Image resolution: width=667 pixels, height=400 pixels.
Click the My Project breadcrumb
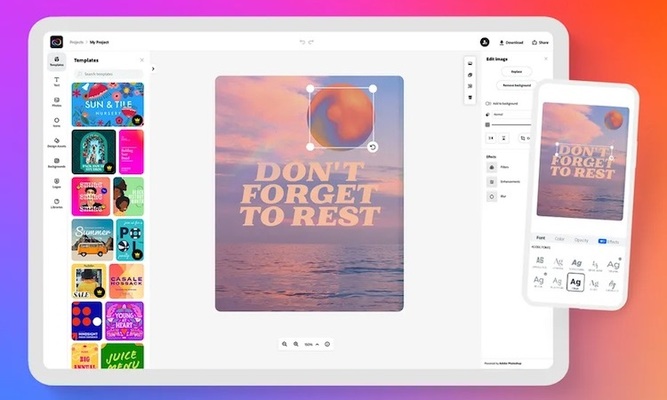coord(99,42)
